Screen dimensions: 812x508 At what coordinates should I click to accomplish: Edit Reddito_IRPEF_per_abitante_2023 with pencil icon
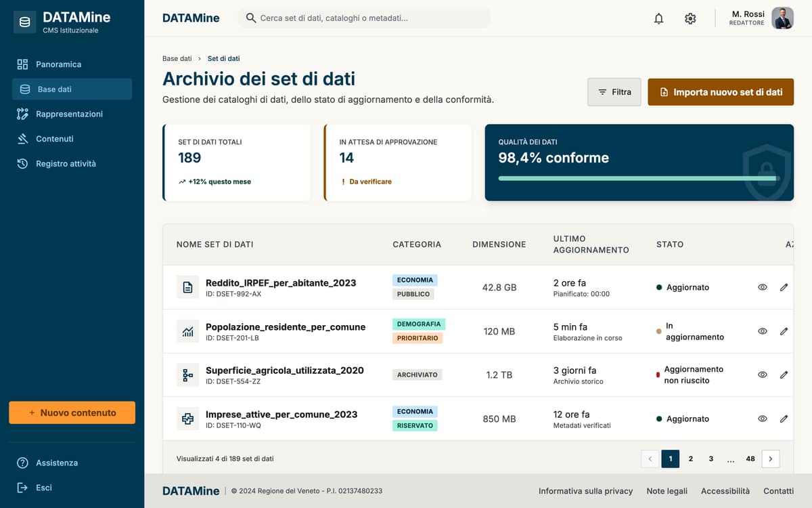pyautogui.click(x=784, y=287)
